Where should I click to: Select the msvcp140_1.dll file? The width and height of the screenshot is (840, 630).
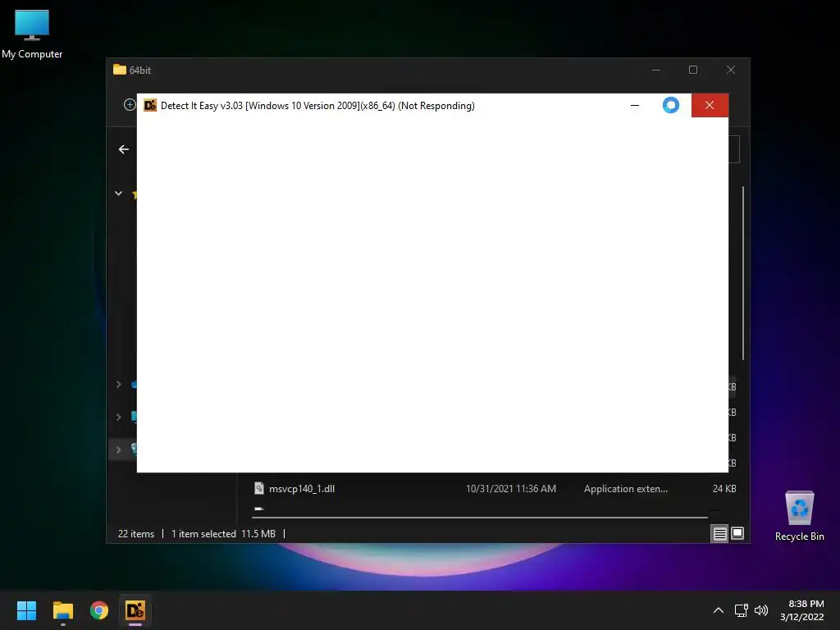point(495,489)
